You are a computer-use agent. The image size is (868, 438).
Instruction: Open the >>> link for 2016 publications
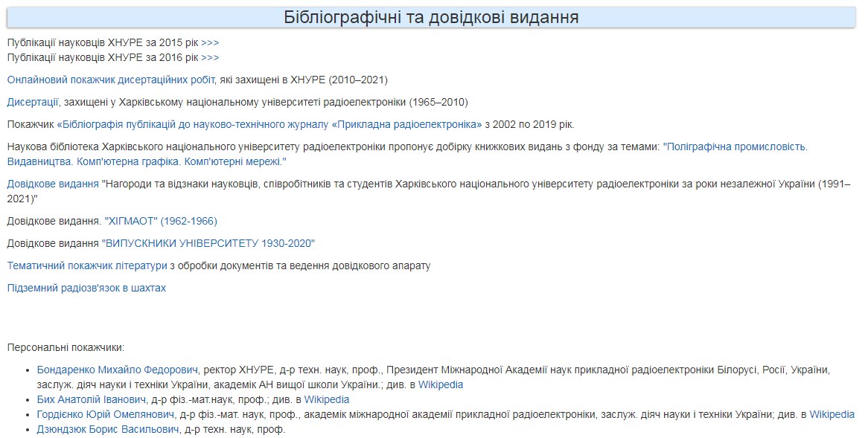(x=210, y=57)
